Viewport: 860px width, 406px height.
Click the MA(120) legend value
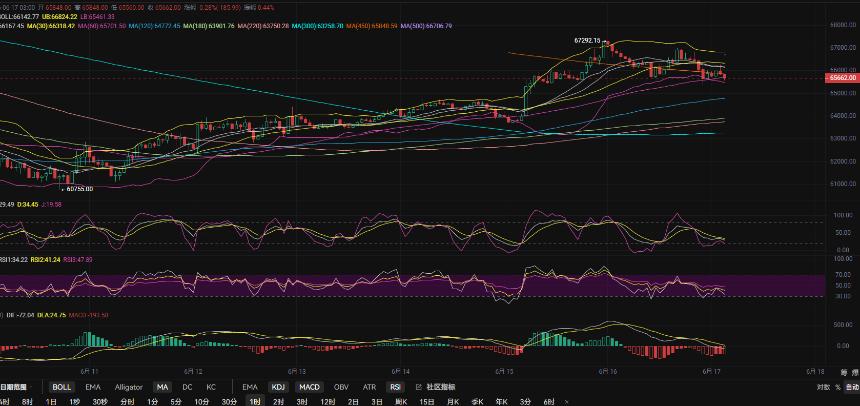(155, 26)
